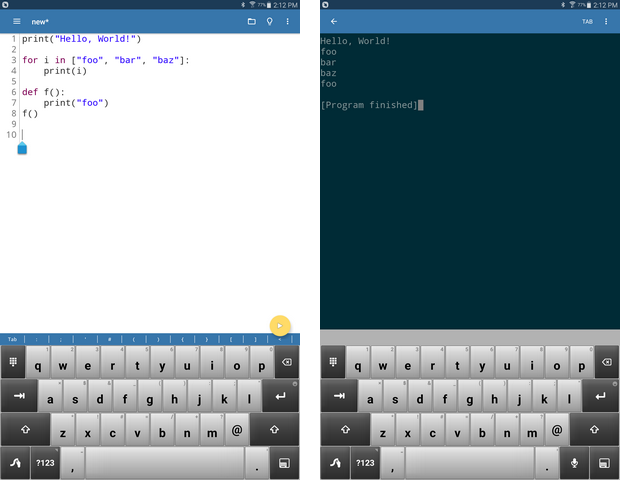Insert closing parenthesis from shortcut bar
The width and height of the screenshot is (620, 480).
tap(158, 339)
